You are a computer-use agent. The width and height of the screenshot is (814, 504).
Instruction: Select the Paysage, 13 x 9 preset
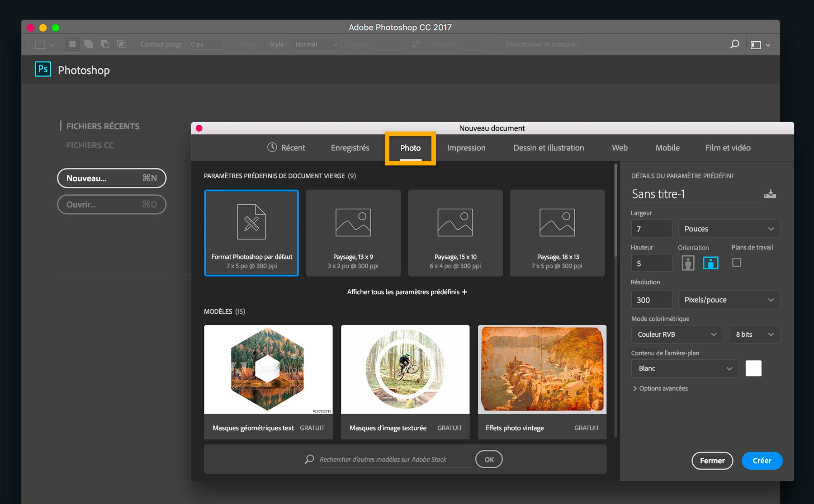point(353,233)
